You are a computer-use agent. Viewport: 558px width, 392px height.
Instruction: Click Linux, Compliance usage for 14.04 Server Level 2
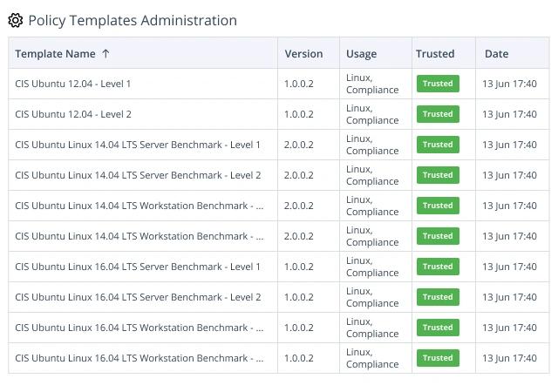click(372, 175)
